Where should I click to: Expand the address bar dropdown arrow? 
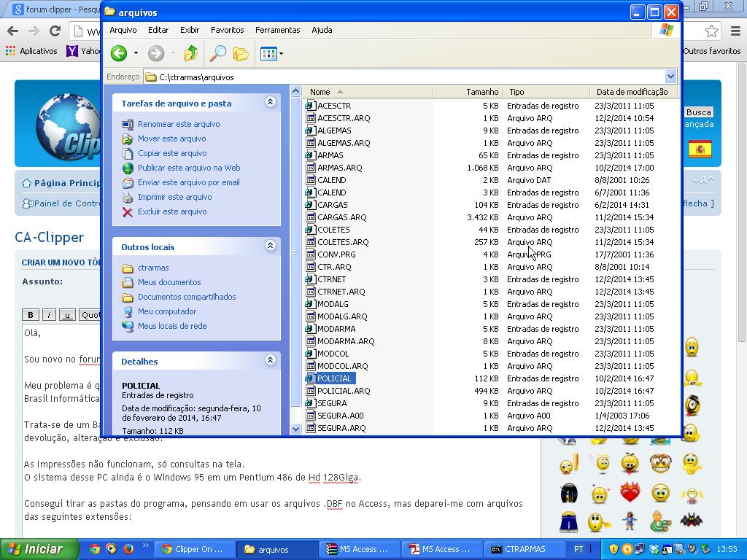[x=670, y=77]
